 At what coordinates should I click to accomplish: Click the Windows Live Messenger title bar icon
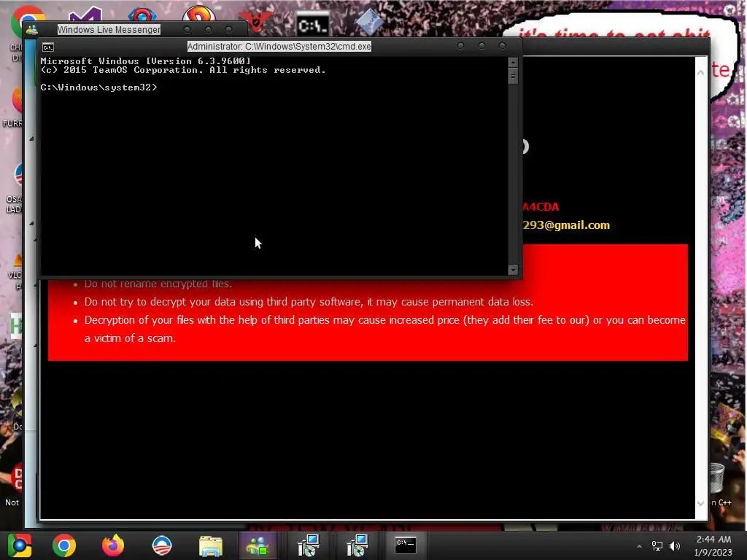(x=32, y=30)
